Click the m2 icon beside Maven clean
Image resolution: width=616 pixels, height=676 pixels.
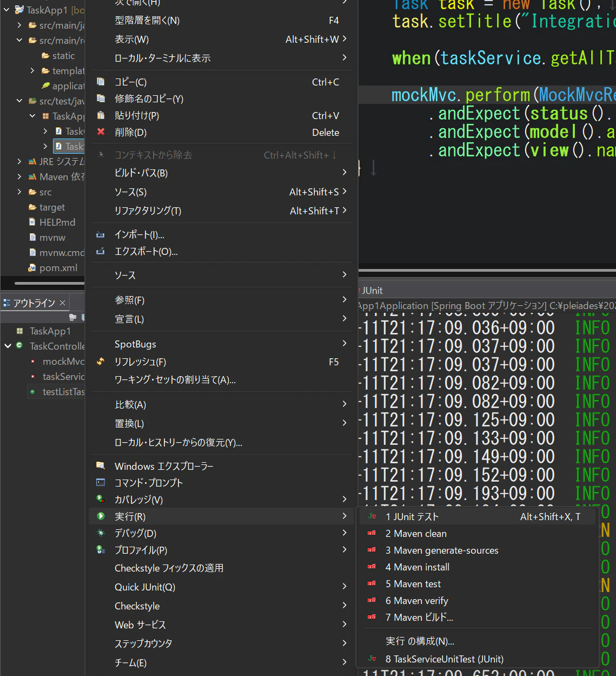tap(372, 533)
